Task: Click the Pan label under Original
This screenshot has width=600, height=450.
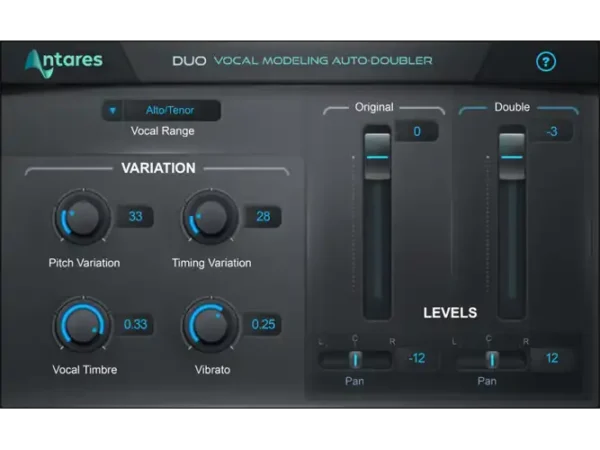Action: pyautogui.click(x=354, y=381)
